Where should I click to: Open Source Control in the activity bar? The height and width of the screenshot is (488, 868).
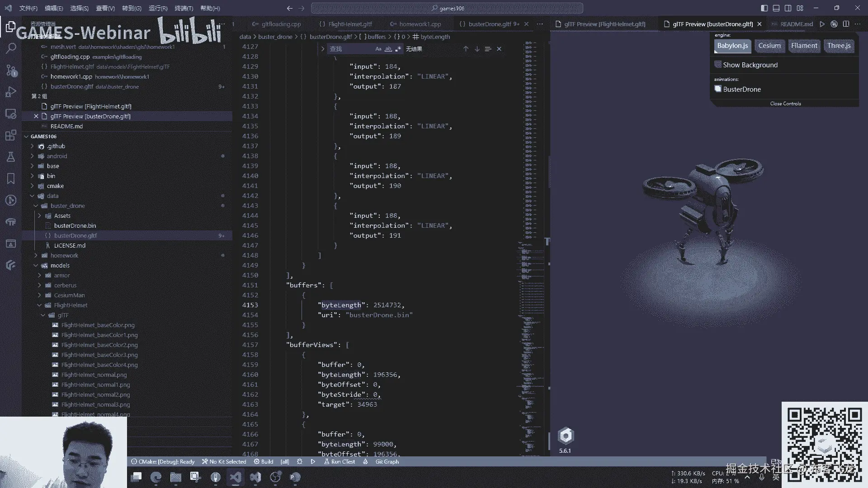tap(11, 70)
